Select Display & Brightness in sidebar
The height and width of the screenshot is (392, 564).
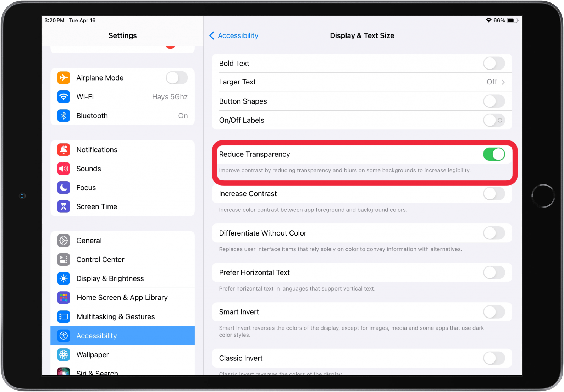(110, 278)
